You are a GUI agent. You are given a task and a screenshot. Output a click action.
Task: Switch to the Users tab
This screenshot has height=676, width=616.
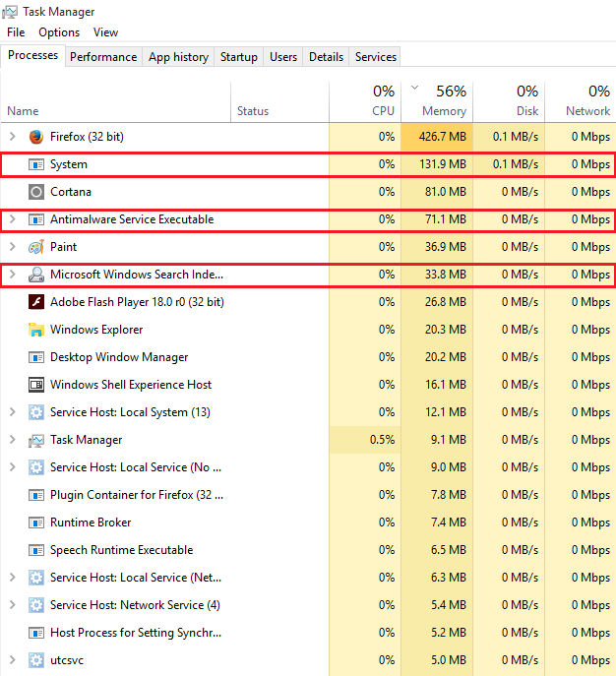tap(283, 57)
